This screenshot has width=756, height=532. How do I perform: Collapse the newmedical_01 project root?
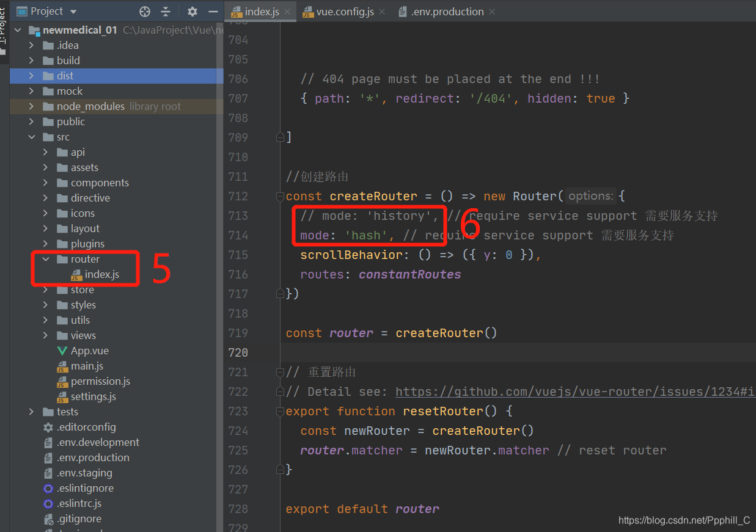pyautogui.click(x=18, y=30)
